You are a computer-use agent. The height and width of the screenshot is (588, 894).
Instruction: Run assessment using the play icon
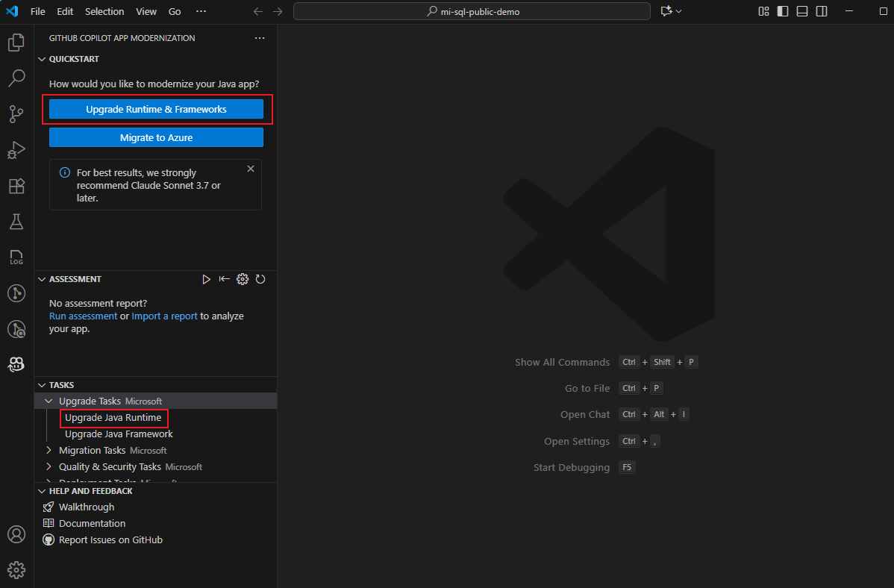point(207,279)
